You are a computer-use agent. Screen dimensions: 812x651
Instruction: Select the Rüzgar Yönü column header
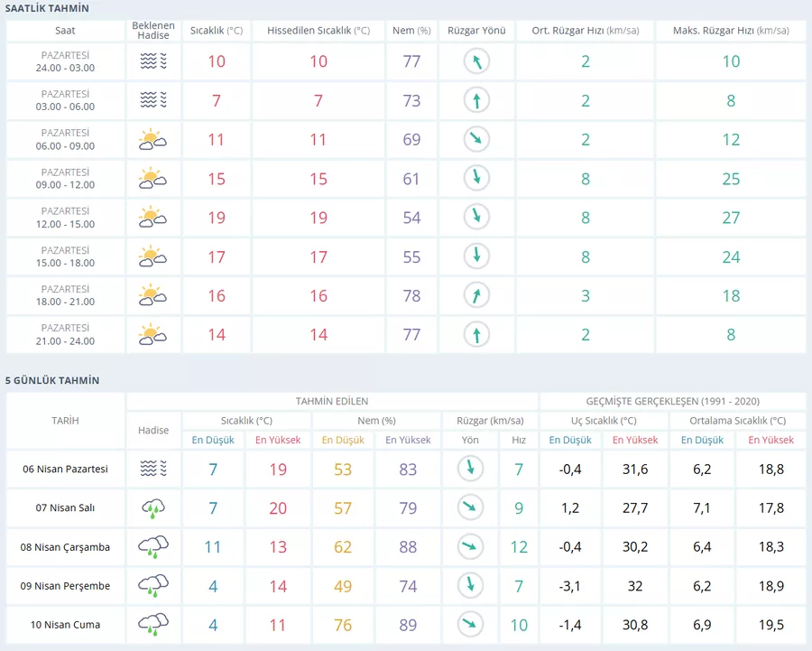pos(476,31)
